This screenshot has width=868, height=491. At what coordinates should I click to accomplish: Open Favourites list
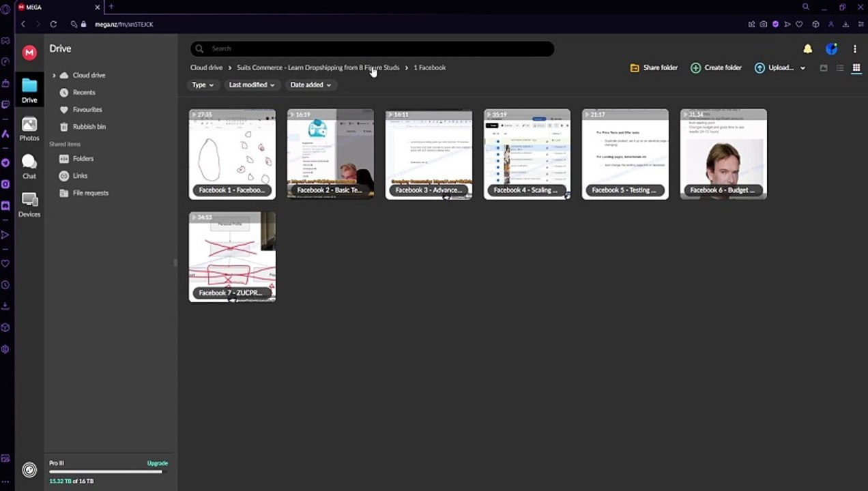pyautogui.click(x=87, y=109)
